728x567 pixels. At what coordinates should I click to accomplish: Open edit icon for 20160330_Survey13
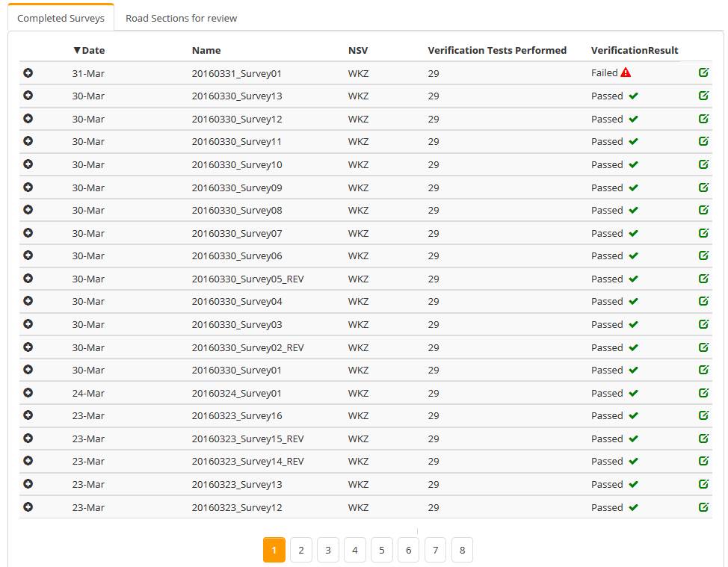(703, 96)
